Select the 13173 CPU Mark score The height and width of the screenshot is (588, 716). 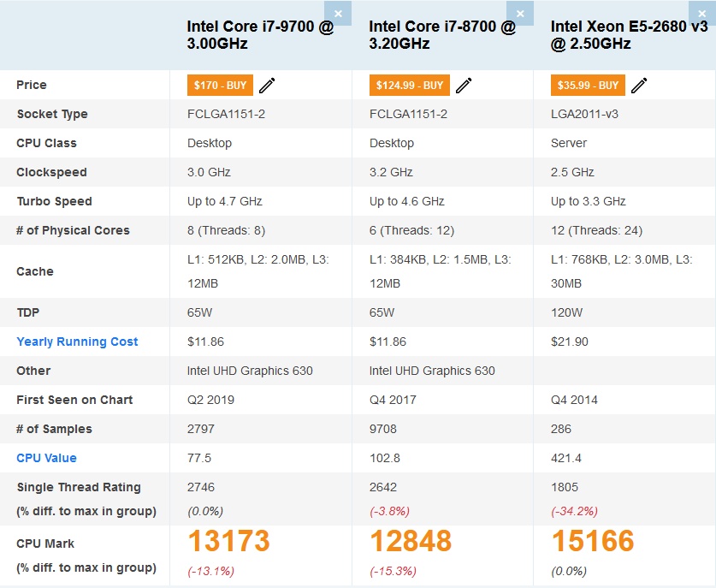(x=228, y=541)
